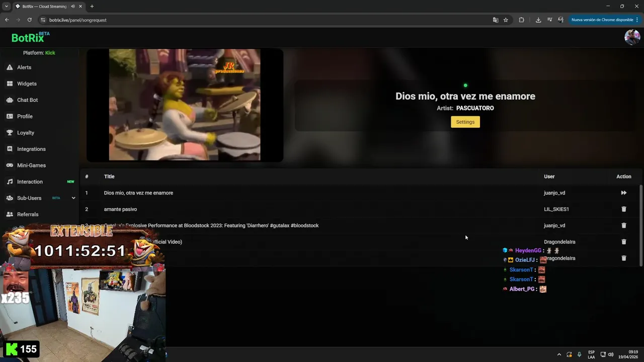Skip the currently playing song
This screenshot has width=644, height=362.
pyautogui.click(x=624, y=193)
